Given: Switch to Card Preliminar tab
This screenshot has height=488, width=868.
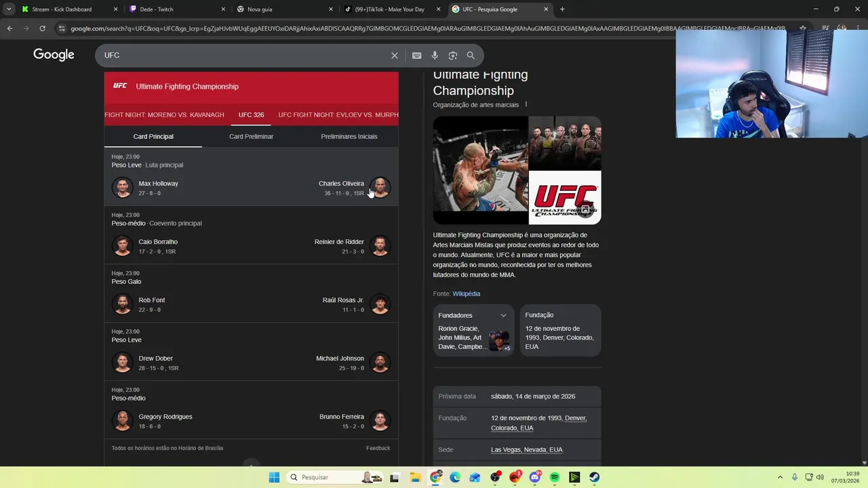Looking at the screenshot, I should [251, 136].
